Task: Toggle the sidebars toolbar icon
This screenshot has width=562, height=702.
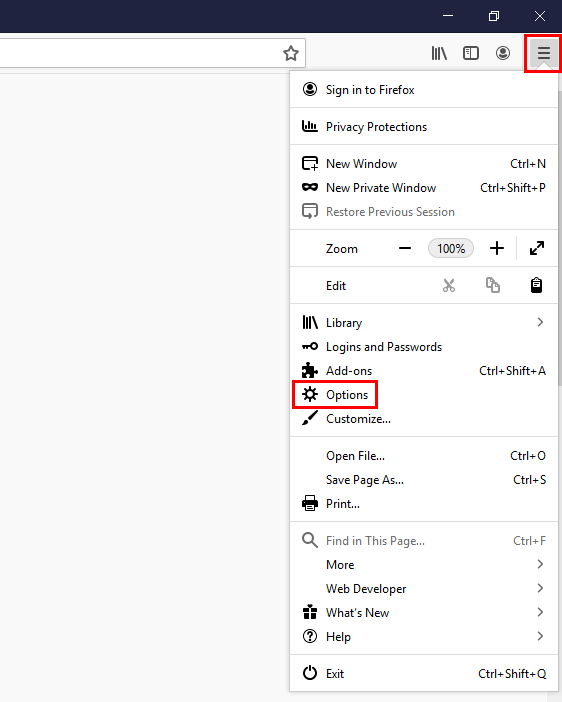Action: (471, 53)
